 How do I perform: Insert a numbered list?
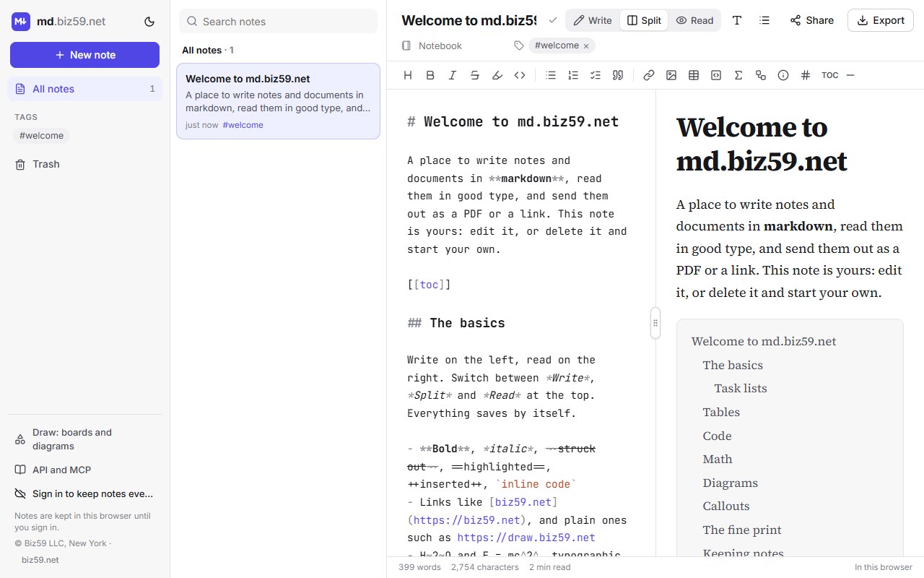pos(573,75)
